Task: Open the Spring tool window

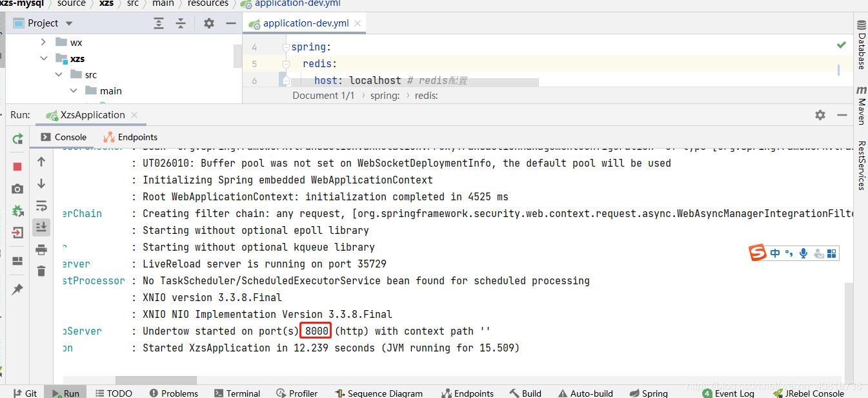Action: (647, 393)
